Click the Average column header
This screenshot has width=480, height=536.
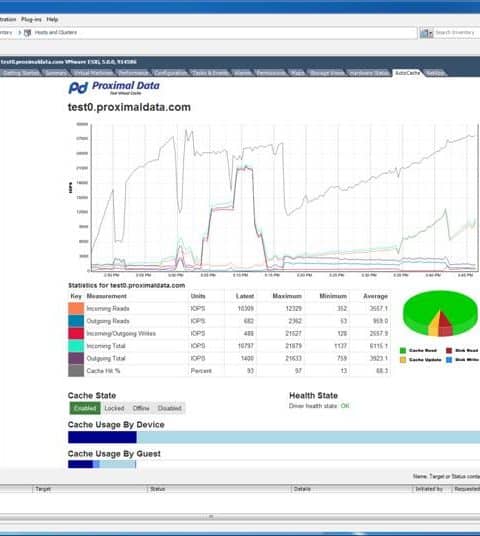[x=375, y=296]
